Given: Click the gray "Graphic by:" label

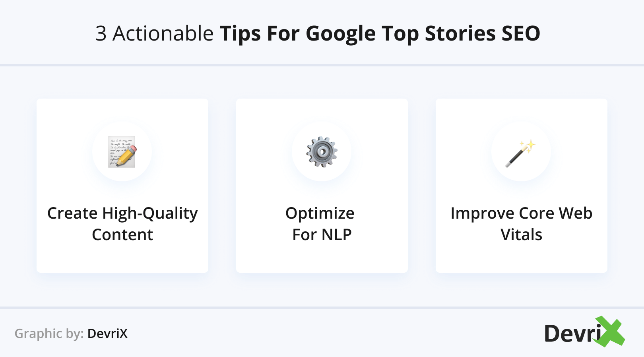Looking at the screenshot, I should pos(49,334).
